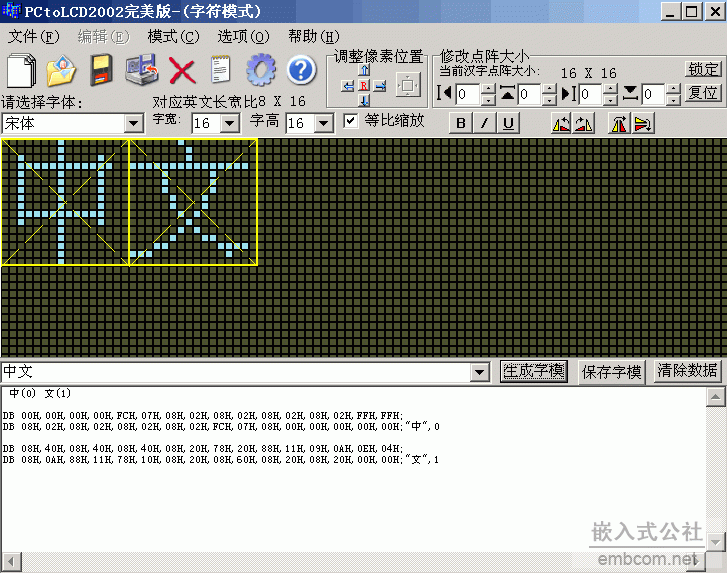Decrease the left margin spinner value
The height and width of the screenshot is (573, 727).
(x=488, y=99)
